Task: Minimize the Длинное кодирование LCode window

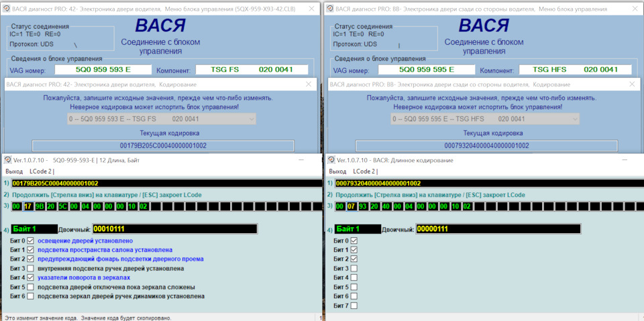Action: point(625,160)
